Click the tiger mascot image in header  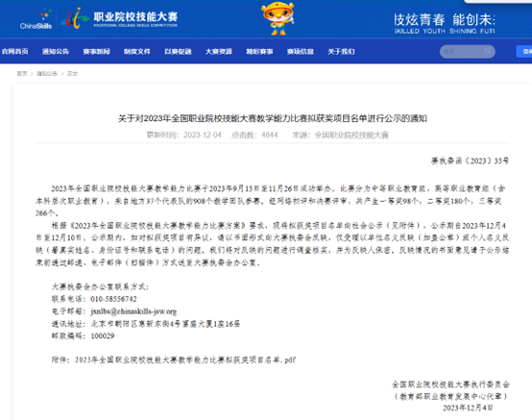278,18
